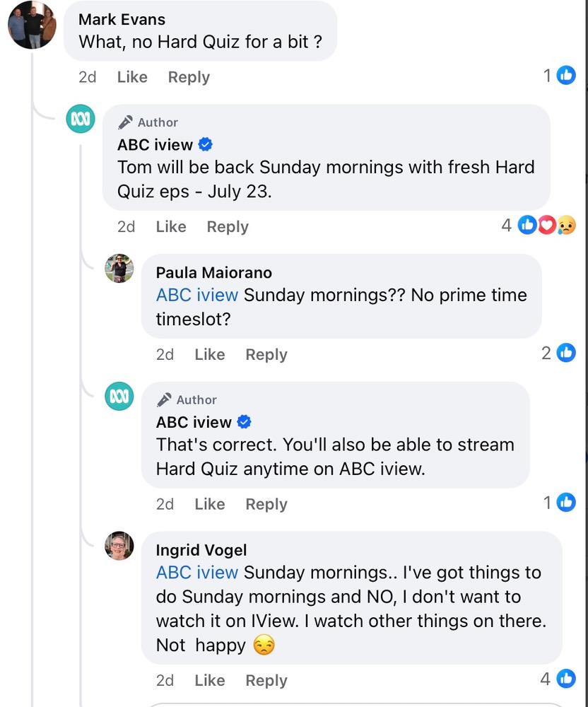Viewport: 588px width, 707px height.
Task: Like Mark Evans' comment
Action: (132, 77)
